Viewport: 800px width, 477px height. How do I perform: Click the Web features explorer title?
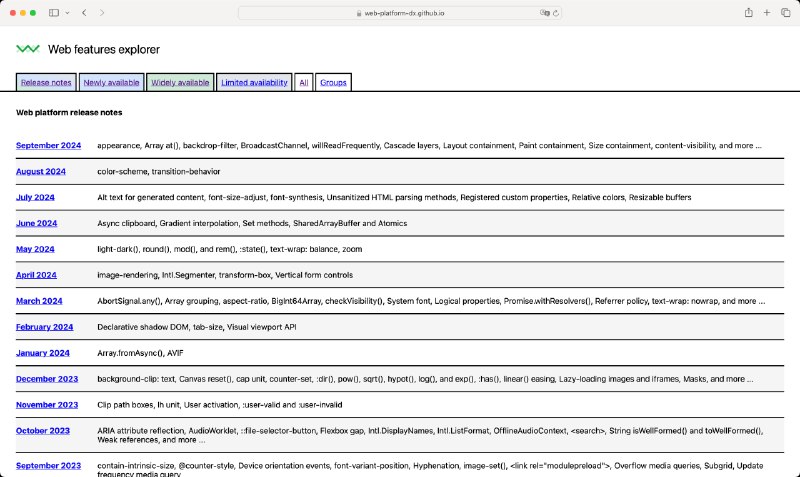(104, 49)
